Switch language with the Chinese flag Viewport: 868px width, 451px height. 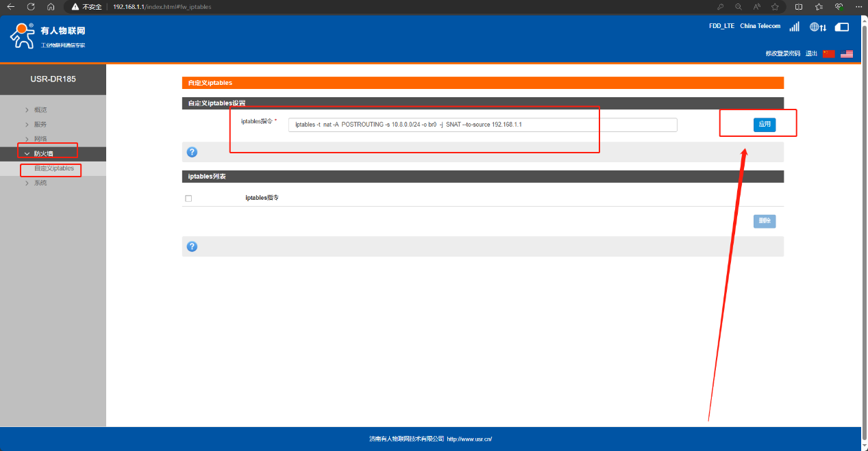[x=829, y=53]
